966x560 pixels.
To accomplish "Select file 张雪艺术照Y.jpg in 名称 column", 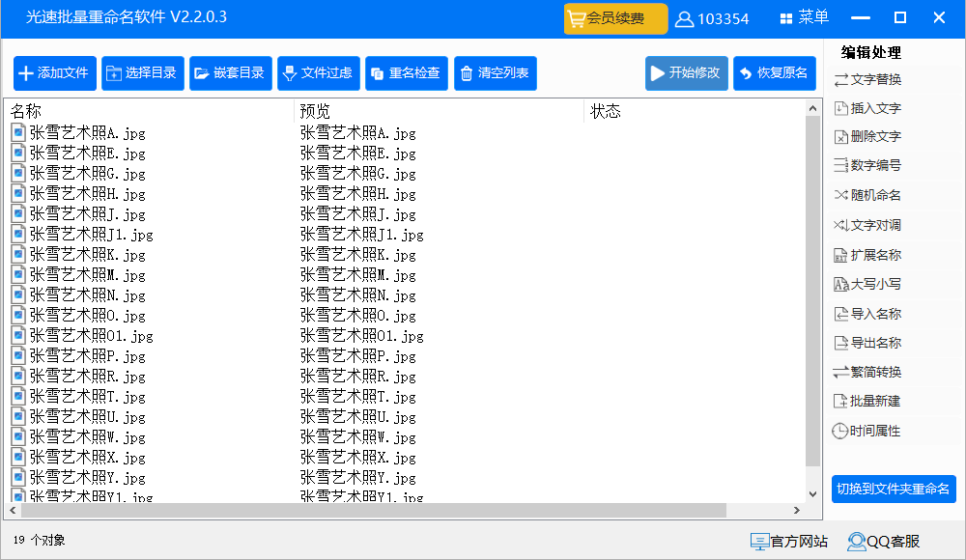I will pos(88,479).
